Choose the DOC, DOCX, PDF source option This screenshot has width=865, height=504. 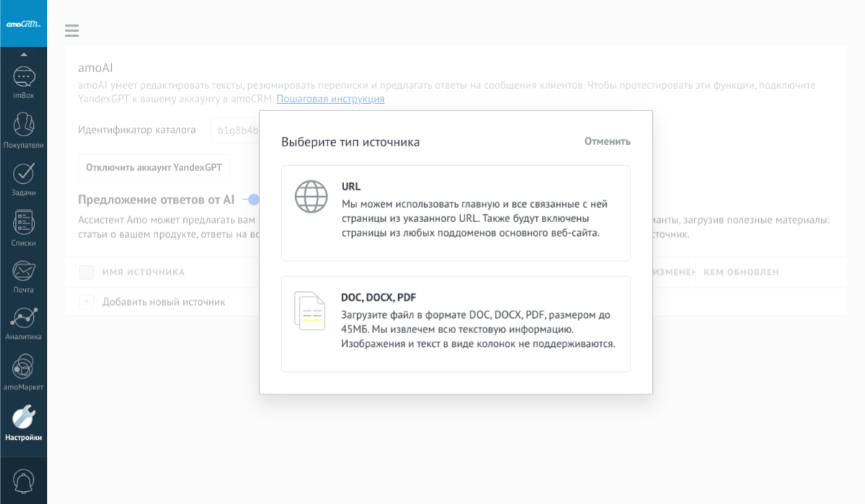point(455,324)
